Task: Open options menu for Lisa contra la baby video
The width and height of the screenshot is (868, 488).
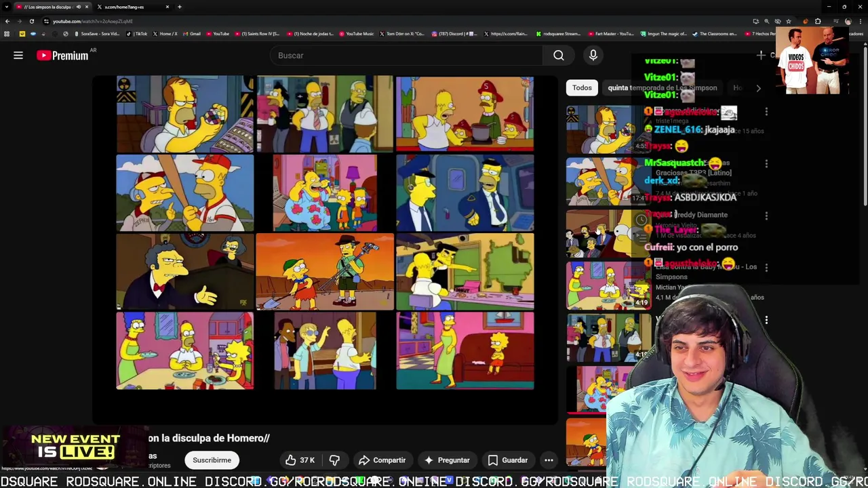Action: pos(766,268)
